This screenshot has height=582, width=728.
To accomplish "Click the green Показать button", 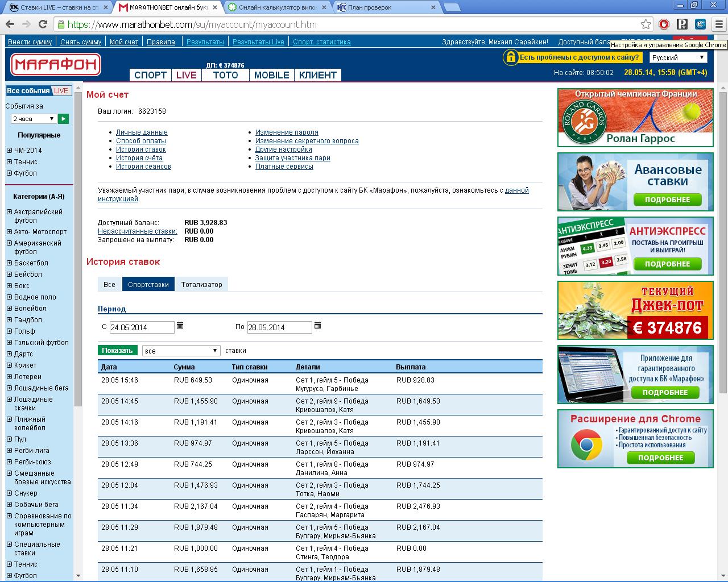I will [117, 350].
